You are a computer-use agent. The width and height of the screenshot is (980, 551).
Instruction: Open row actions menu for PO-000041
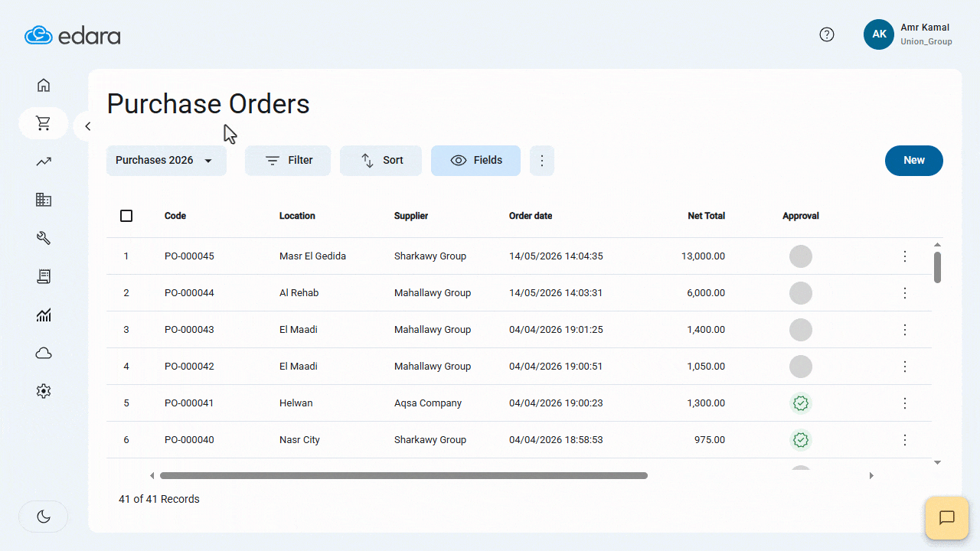[905, 403]
